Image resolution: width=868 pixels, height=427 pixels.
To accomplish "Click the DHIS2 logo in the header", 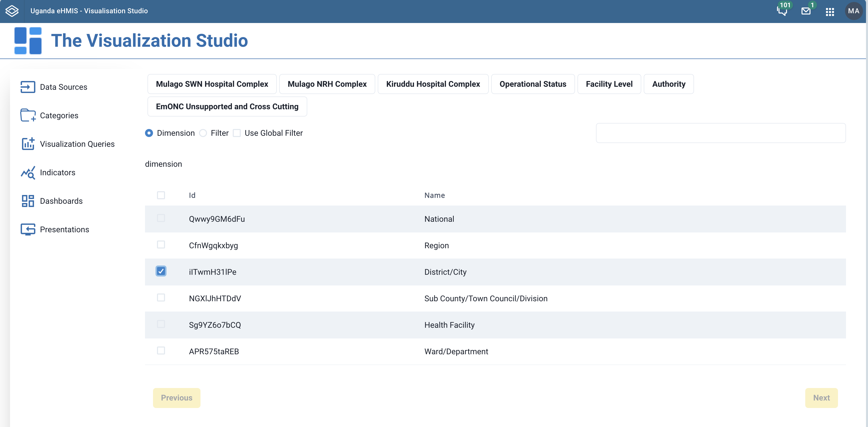I will tap(12, 11).
